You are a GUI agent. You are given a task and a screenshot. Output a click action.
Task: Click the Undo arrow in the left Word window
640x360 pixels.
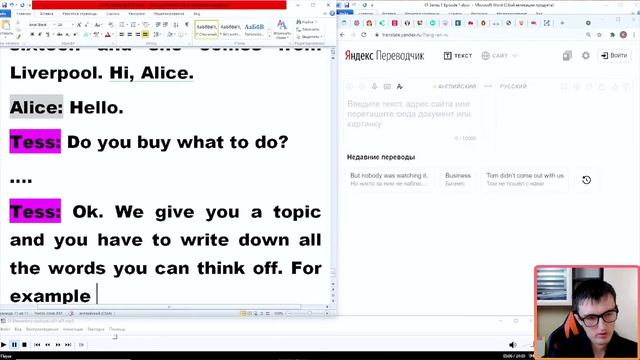[12, 5]
